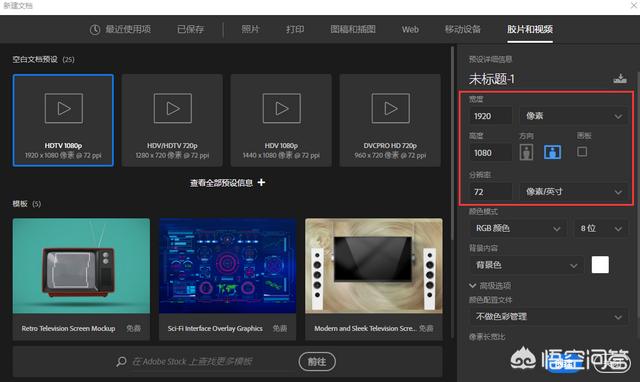Open Modern and Sleek Television Screen template
The image size is (640, 382).
[374, 279]
